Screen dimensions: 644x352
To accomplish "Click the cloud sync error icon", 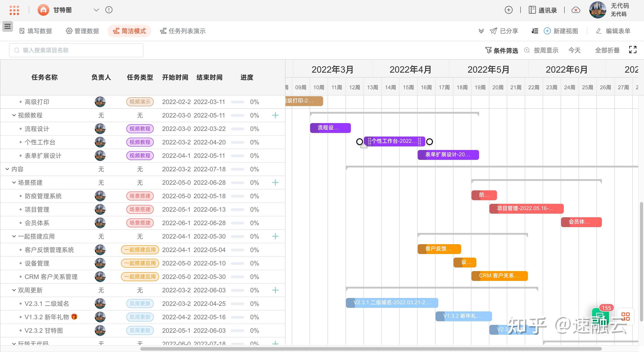I will coord(576,10).
